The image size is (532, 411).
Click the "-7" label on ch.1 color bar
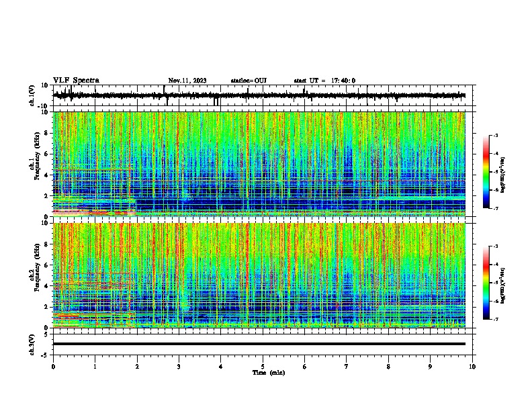(495, 208)
